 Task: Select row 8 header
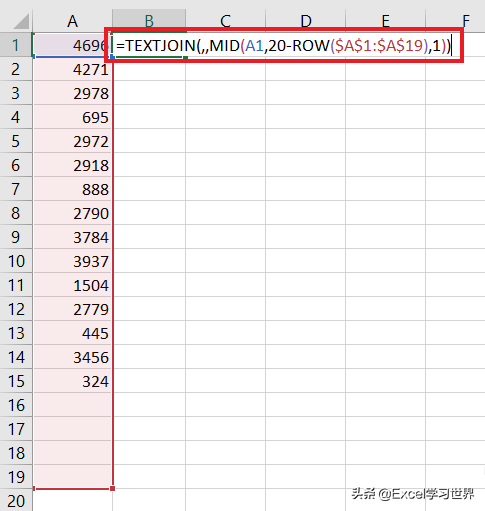16,213
